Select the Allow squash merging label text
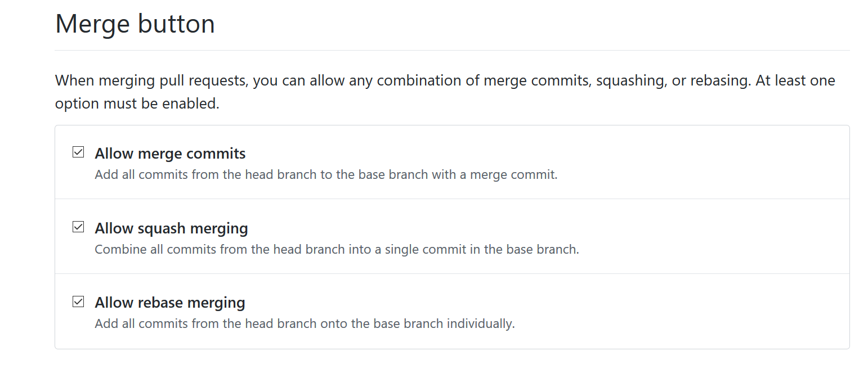This screenshot has height=369, width=868. [x=171, y=228]
